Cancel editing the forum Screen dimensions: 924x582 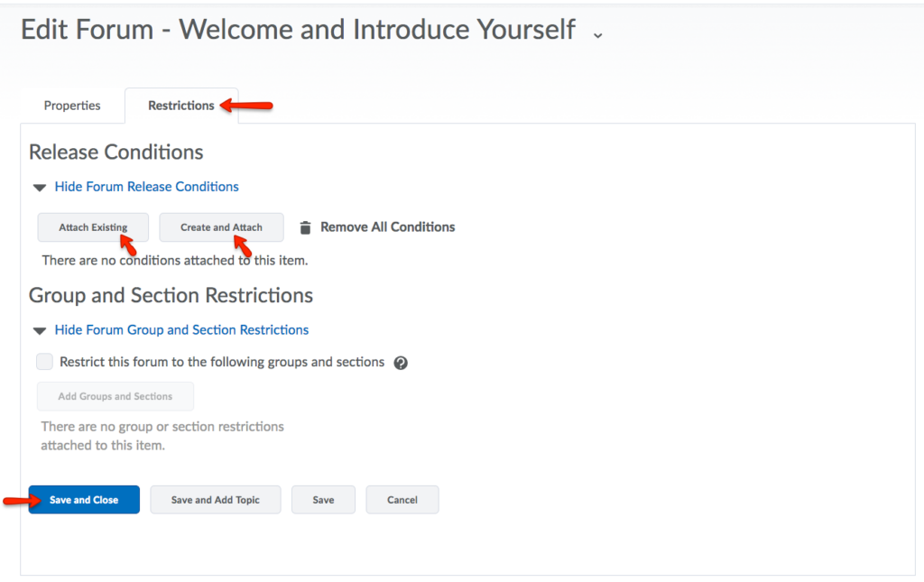pyautogui.click(x=402, y=500)
